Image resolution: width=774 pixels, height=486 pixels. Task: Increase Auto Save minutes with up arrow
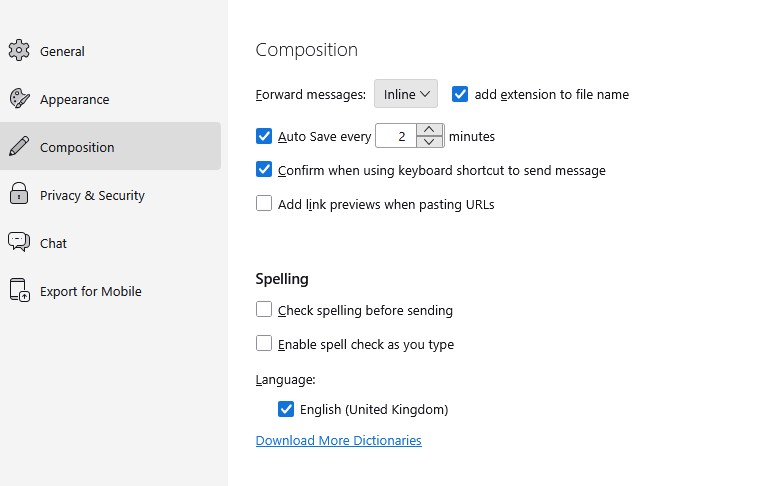pyautogui.click(x=429, y=129)
